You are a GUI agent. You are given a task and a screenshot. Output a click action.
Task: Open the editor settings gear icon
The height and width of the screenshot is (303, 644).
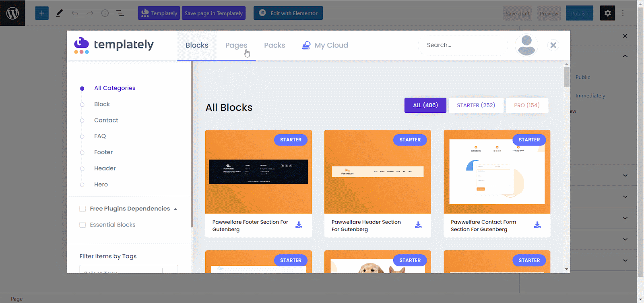[x=608, y=13]
